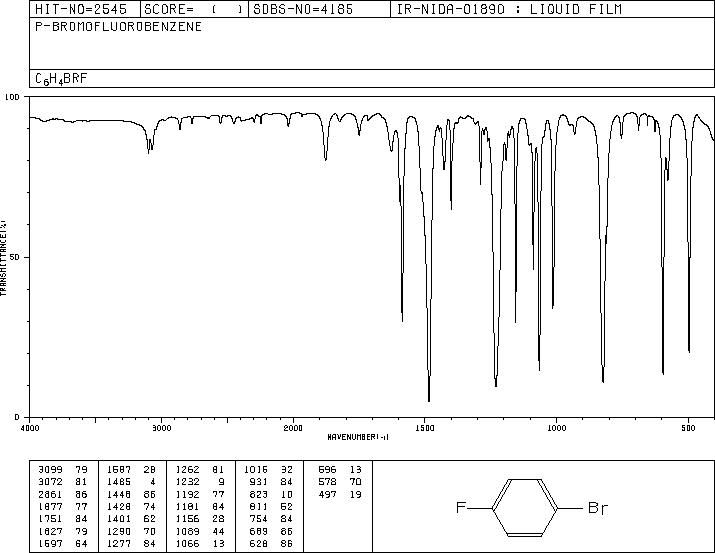Click the 1232 peak entry in the table

(200, 482)
